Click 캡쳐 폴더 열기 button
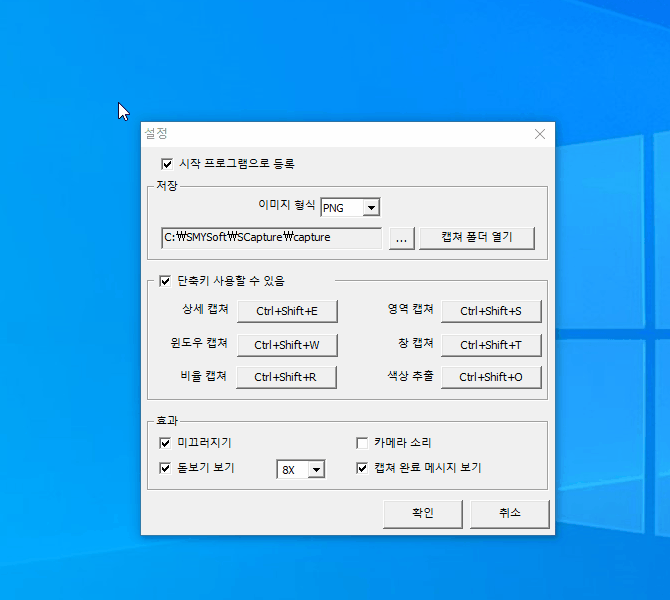Image resolution: width=670 pixels, height=600 pixels. (x=477, y=238)
